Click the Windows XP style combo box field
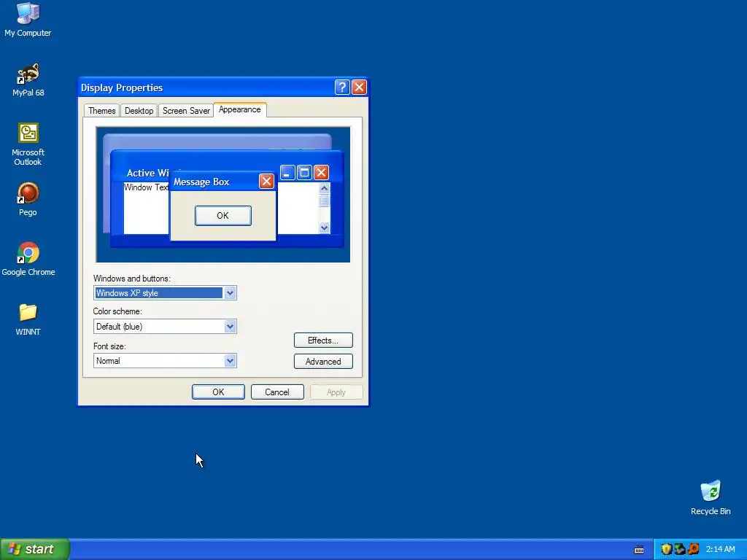The width and height of the screenshot is (747, 560). click(165, 293)
